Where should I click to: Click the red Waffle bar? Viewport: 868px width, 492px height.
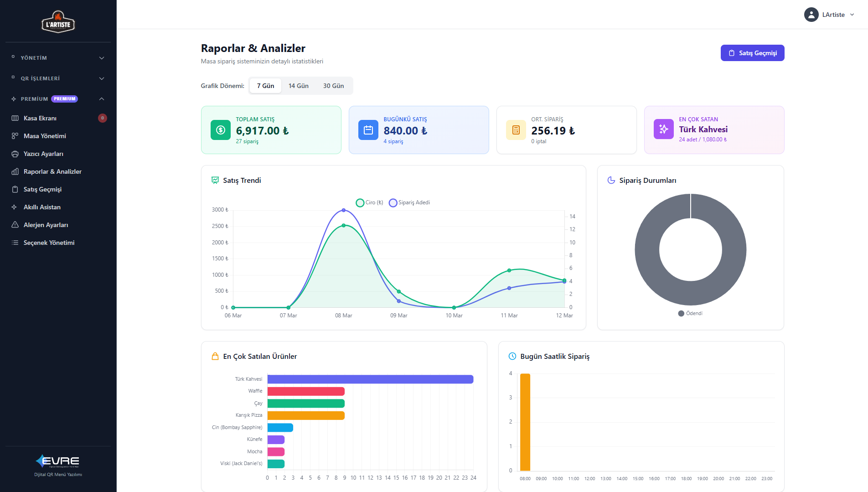(x=306, y=391)
